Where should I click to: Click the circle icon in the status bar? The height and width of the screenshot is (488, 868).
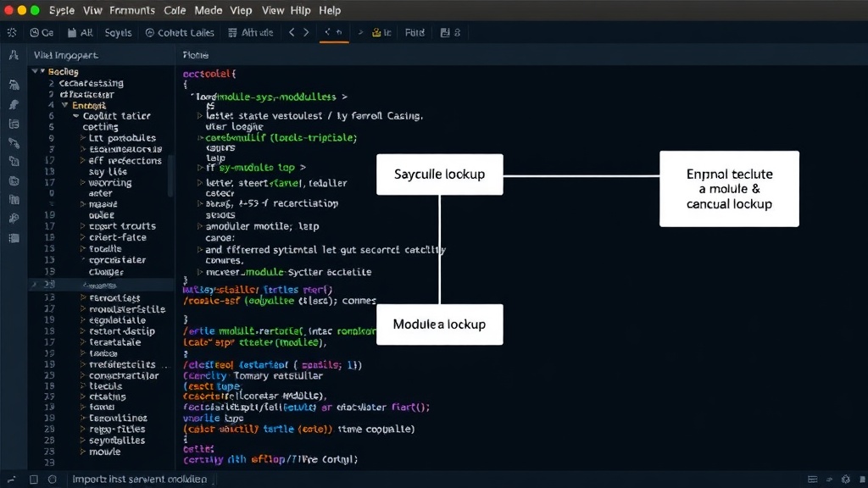coord(52,480)
